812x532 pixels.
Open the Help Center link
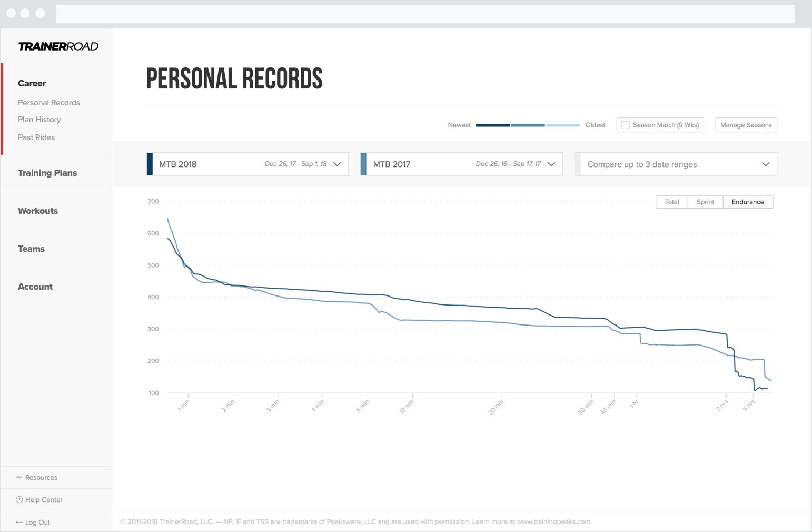pos(44,500)
